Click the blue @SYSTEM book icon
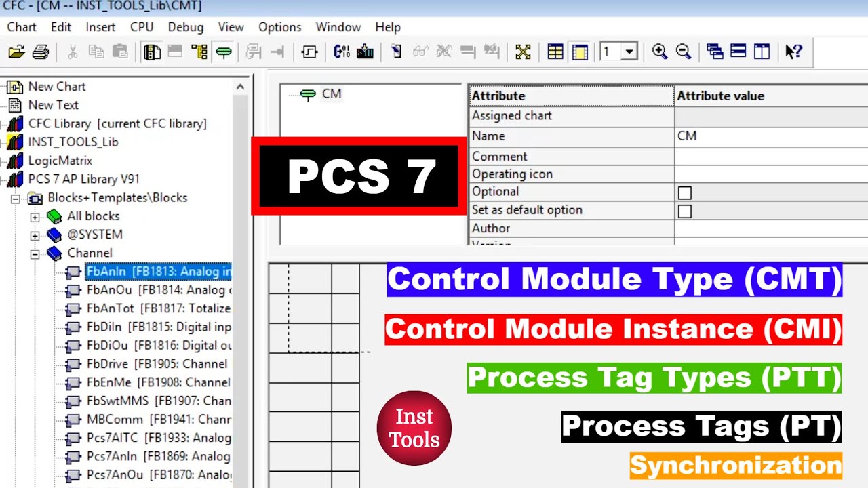Screen dimensions: 868x488 54,235
